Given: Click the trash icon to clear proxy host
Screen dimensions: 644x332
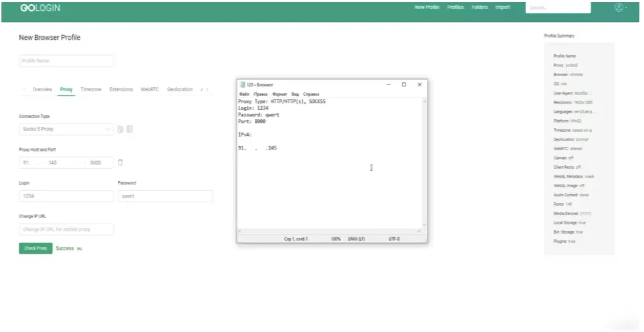Looking at the screenshot, I should pyautogui.click(x=121, y=163).
